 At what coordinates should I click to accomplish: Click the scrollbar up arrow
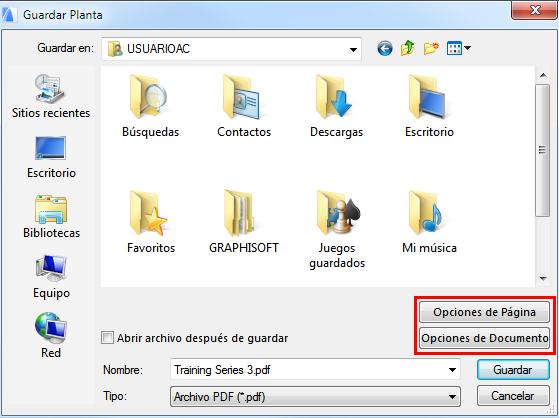(x=543, y=75)
